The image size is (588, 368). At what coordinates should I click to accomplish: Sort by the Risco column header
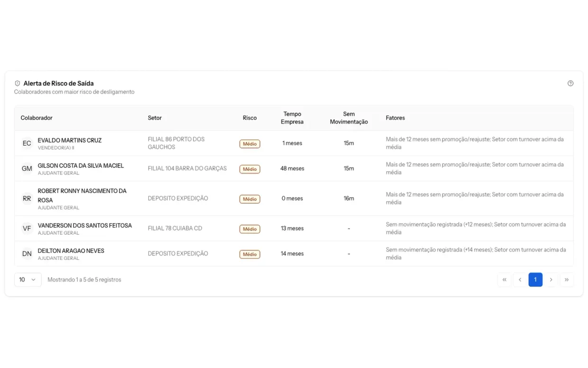click(x=250, y=118)
